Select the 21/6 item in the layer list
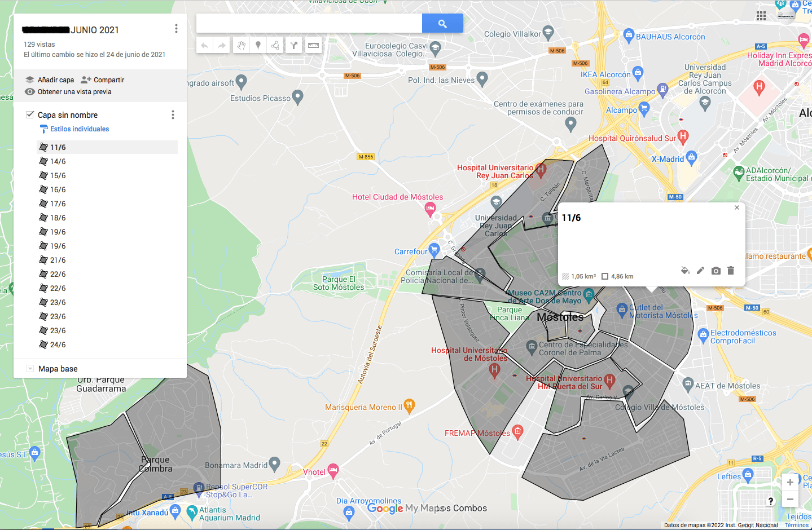 pyautogui.click(x=107, y=260)
